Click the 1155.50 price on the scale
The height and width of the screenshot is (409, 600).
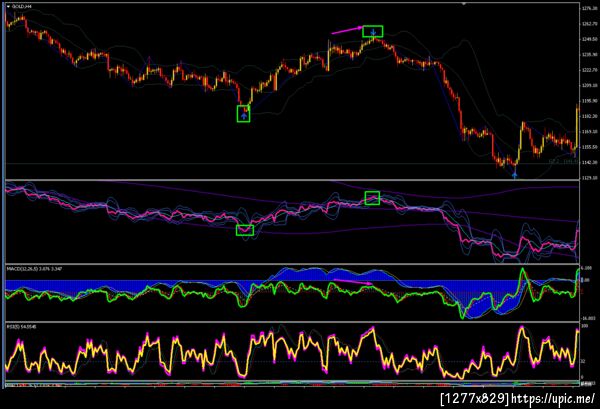click(589, 147)
